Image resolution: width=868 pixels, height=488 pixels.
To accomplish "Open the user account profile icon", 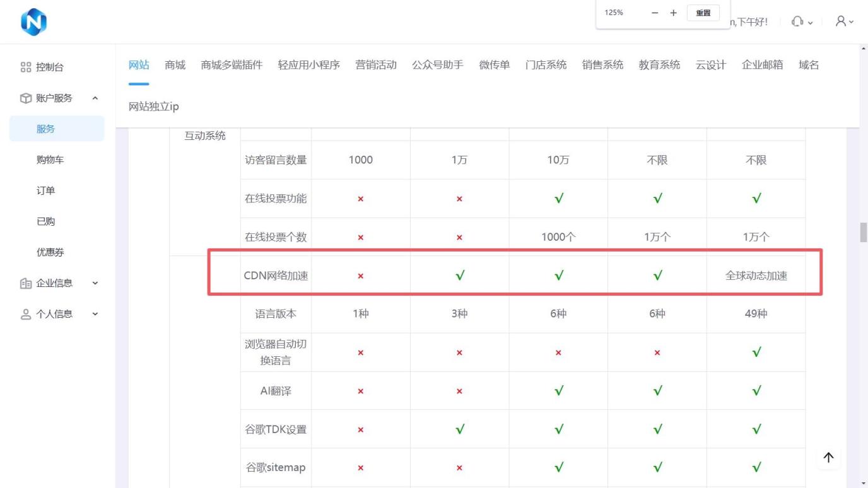I will point(841,21).
